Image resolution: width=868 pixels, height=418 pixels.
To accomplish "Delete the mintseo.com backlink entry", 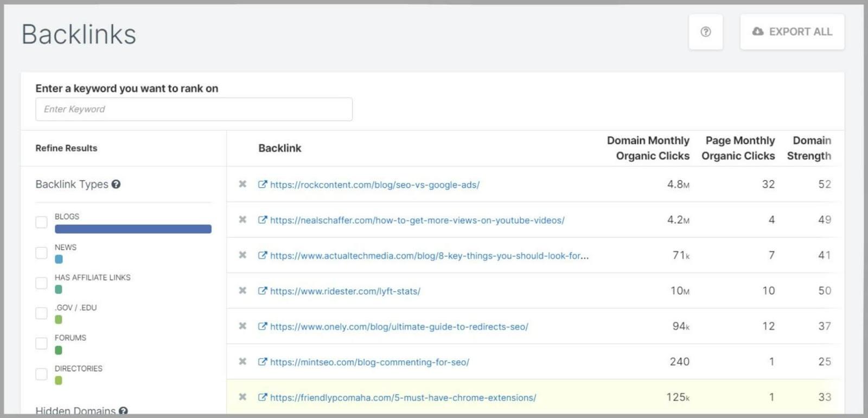I will coord(242,362).
